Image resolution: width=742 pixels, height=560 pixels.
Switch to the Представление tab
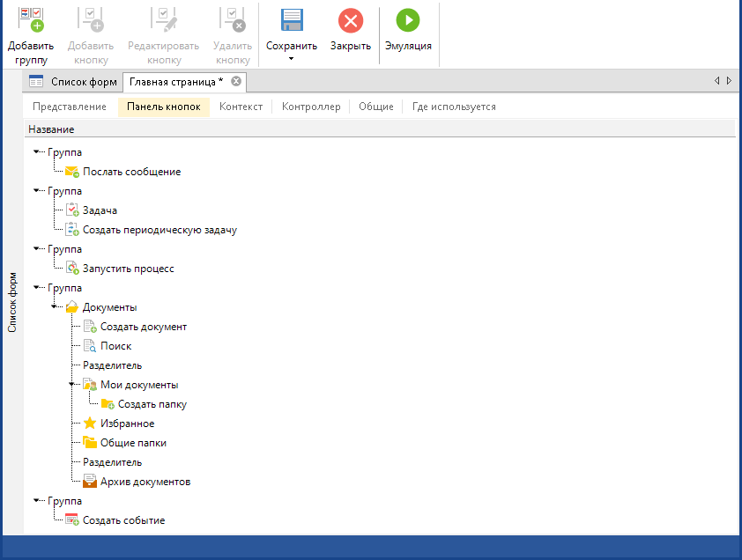[x=70, y=107]
